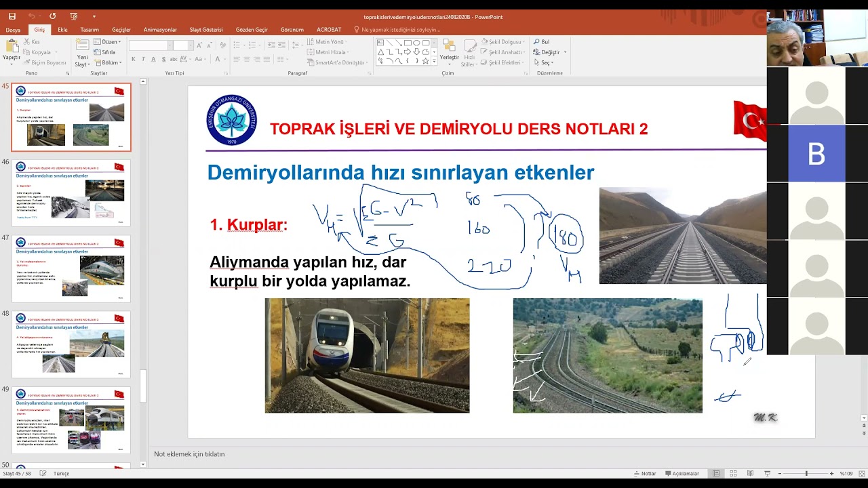Select slide 46 thumbnail

coord(71,192)
